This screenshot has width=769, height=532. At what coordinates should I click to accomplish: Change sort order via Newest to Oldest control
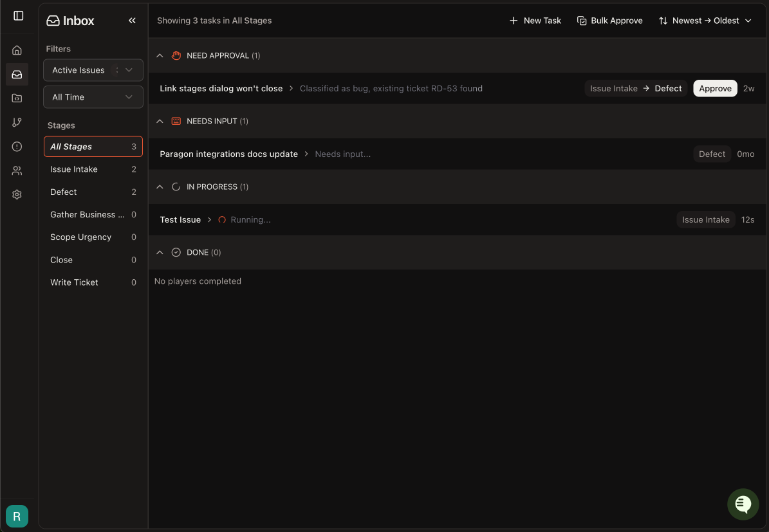[705, 20]
